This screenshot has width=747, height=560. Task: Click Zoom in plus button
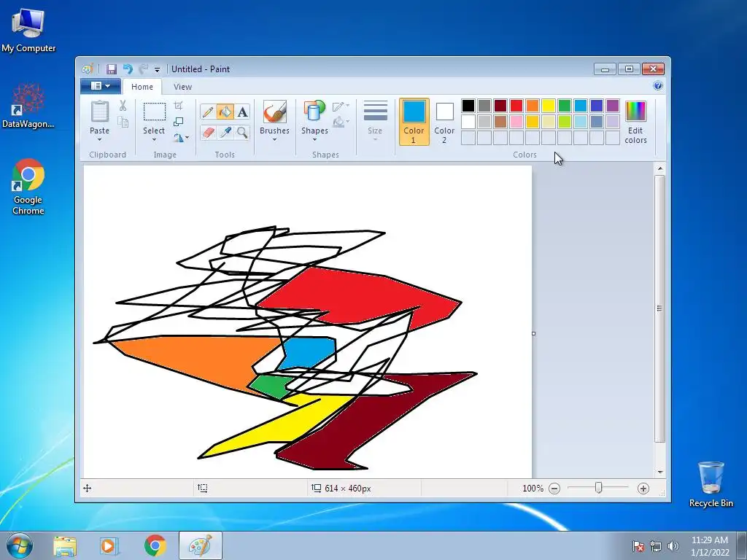[643, 489]
